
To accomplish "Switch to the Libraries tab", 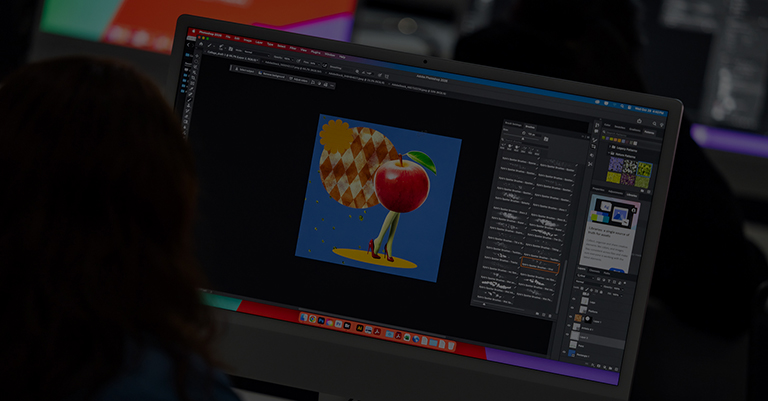I will (x=632, y=195).
